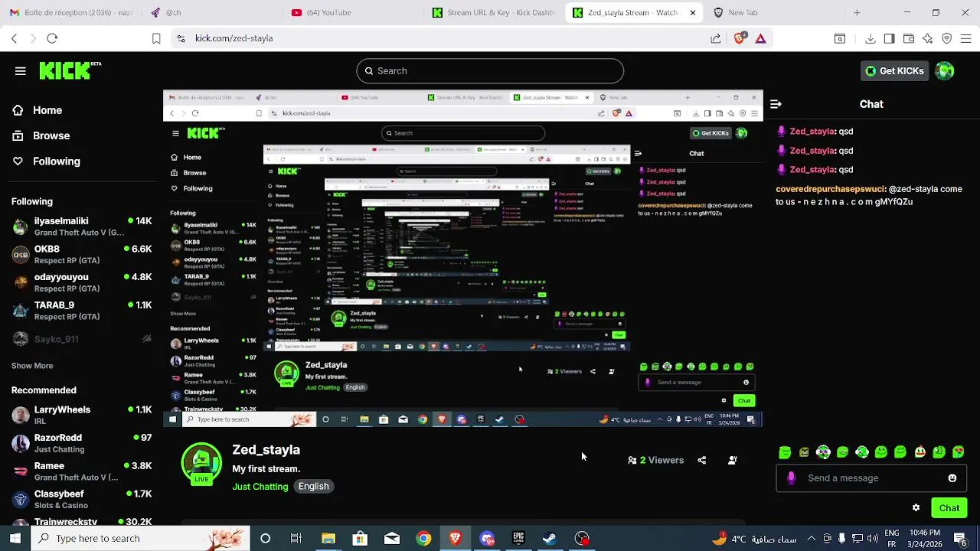Open chat settings gear icon
The width and height of the screenshot is (980, 551).
pos(916,508)
